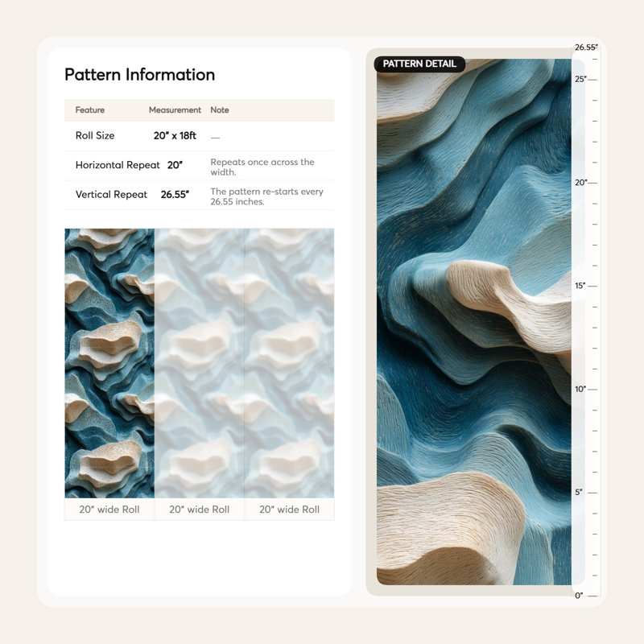The width and height of the screenshot is (644, 644).
Task: Select the Pattern Information heading
Action: [x=139, y=75]
